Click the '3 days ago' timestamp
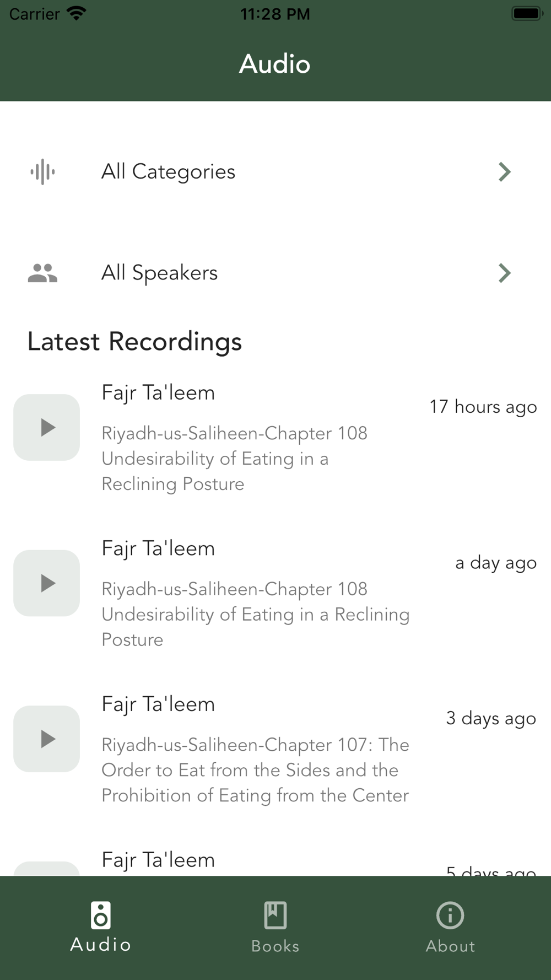Viewport: 551px width, 980px height. 491,718
